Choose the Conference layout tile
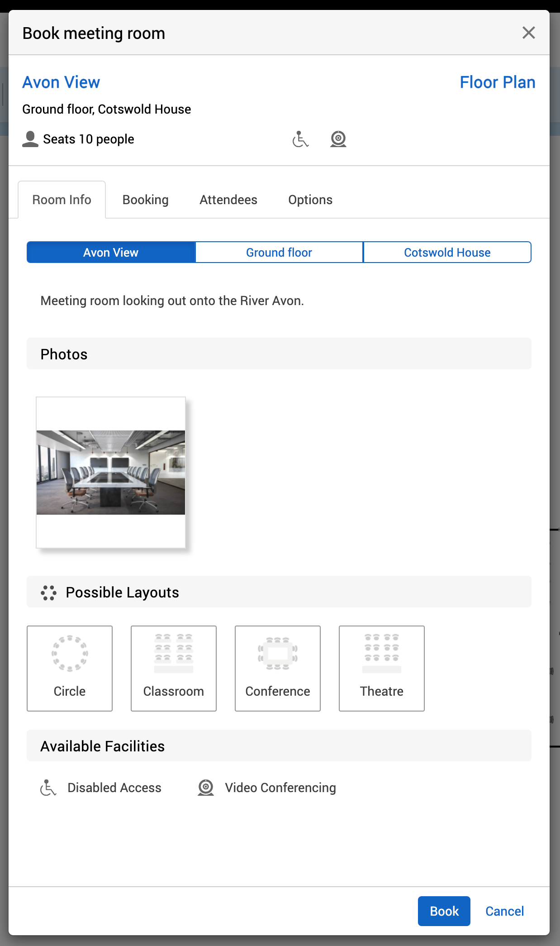This screenshot has width=560, height=946. point(278,668)
